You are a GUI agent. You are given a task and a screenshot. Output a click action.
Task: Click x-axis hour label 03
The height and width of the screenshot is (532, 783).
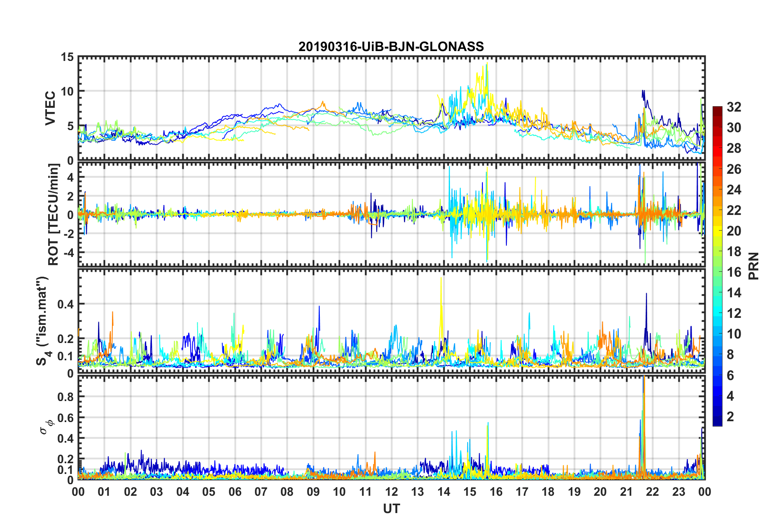coord(156,492)
